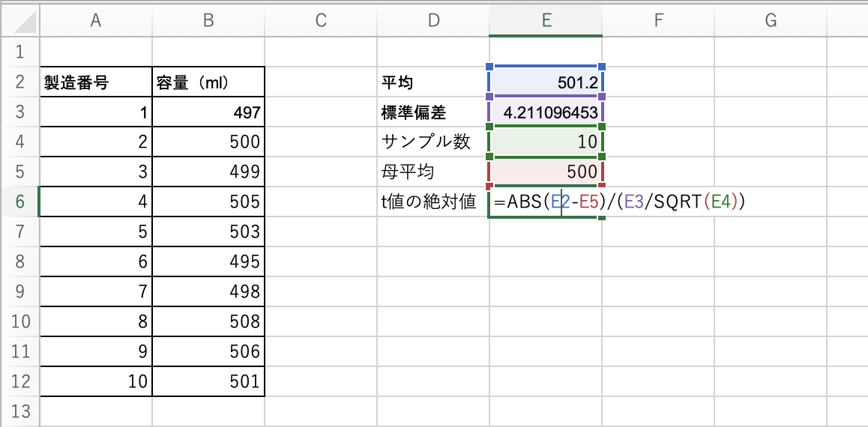Click cell showing 4.211096453
Viewport: 868px width, 427px height.
[546, 112]
